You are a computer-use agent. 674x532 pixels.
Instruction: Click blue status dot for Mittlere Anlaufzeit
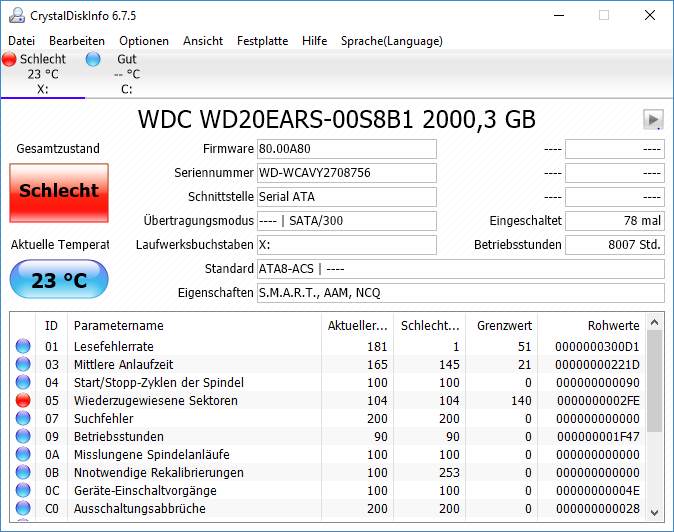click(23, 364)
